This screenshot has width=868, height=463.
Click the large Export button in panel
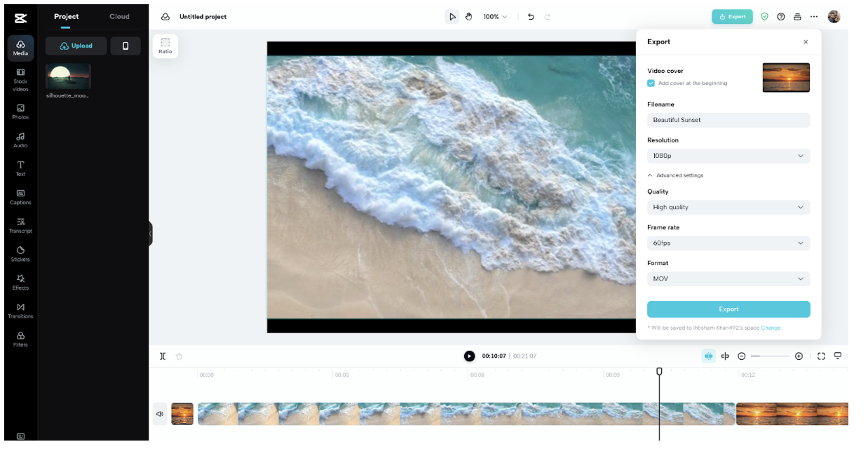tap(728, 309)
